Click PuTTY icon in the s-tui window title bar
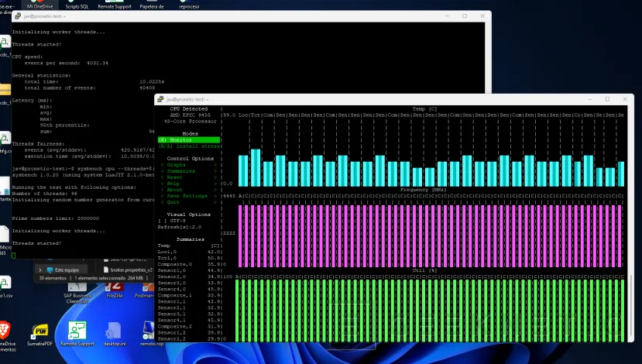The width and height of the screenshot is (642, 364). click(160, 99)
